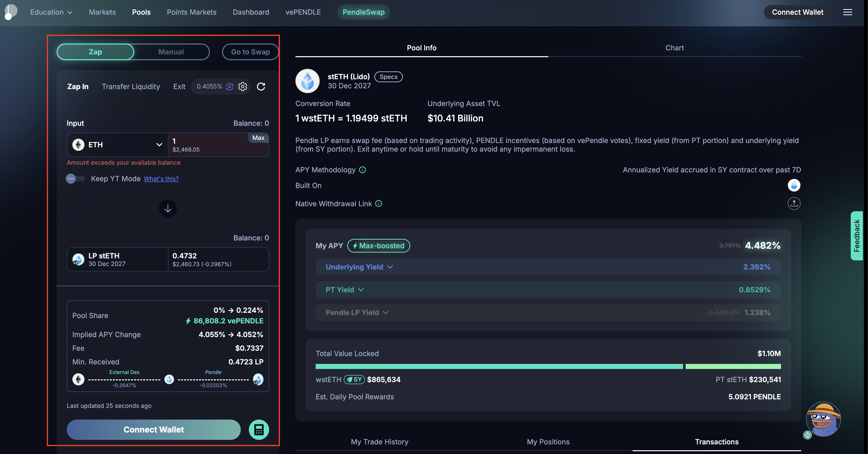Click the share/export pool icon

click(794, 203)
